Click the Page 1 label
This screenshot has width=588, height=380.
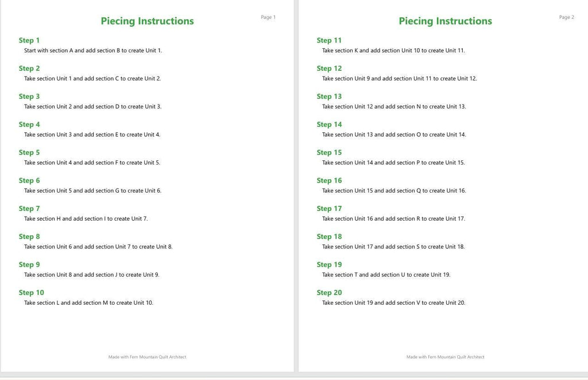[x=268, y=17]
